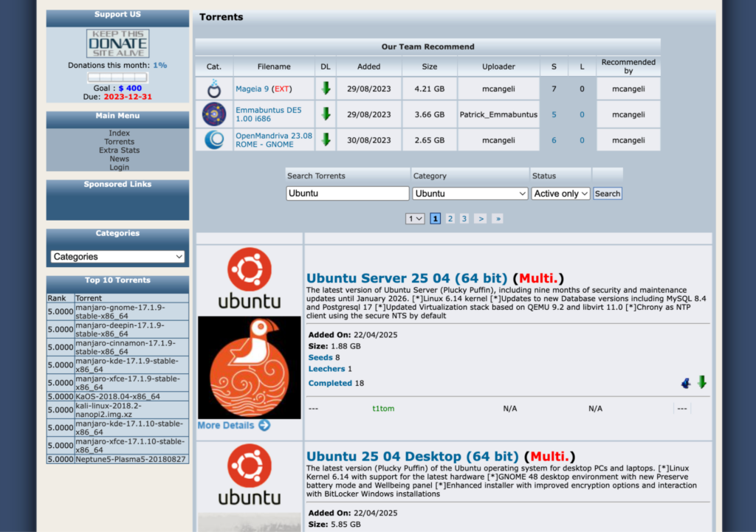Download OpenMandriva 23.08 via the green arrow
This screenshot has height=532, width=756.
(326, 139)
